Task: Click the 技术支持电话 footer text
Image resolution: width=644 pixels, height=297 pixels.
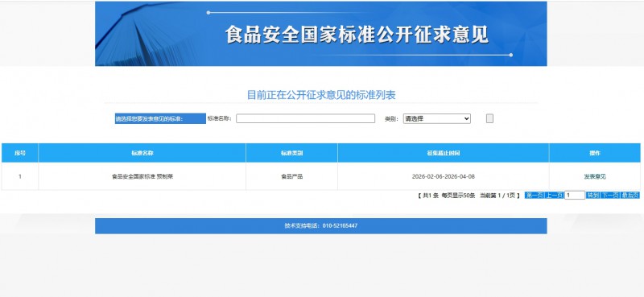Action: click(x=320, y=226)
